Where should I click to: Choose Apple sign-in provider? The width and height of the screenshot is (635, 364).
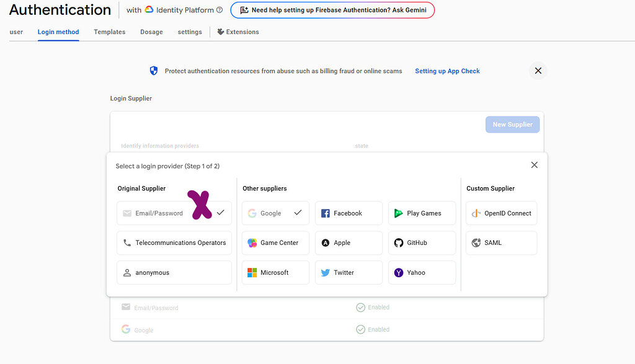[349, 242]
